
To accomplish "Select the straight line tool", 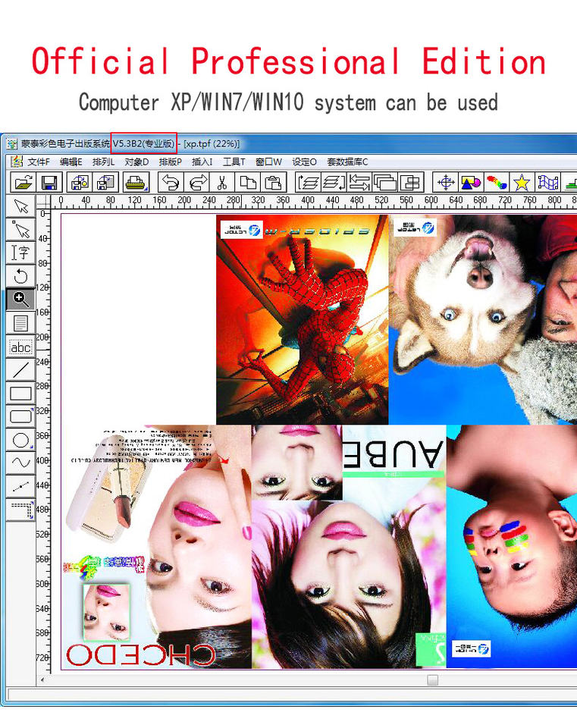I will coord(20,370).
